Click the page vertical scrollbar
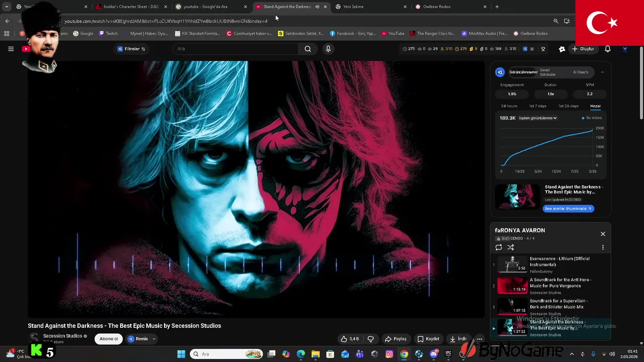 click(x=641, y=83)
